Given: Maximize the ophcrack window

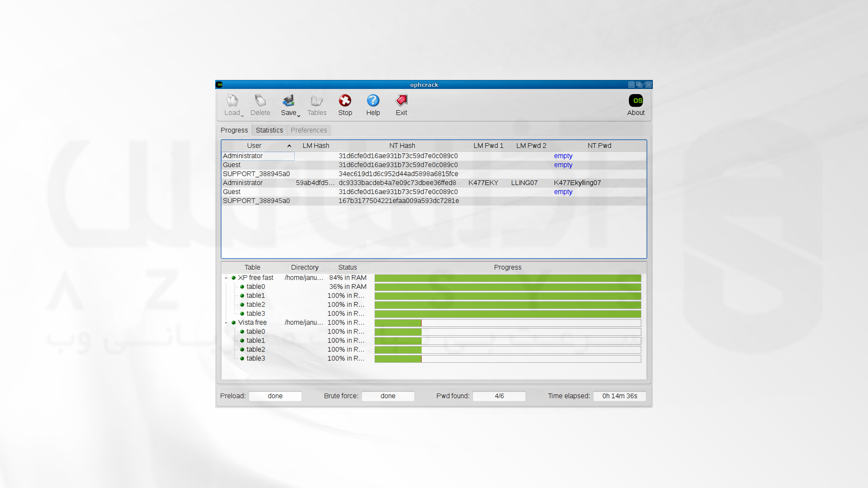Looking at the screenshot, I should (x=640, y=84).
